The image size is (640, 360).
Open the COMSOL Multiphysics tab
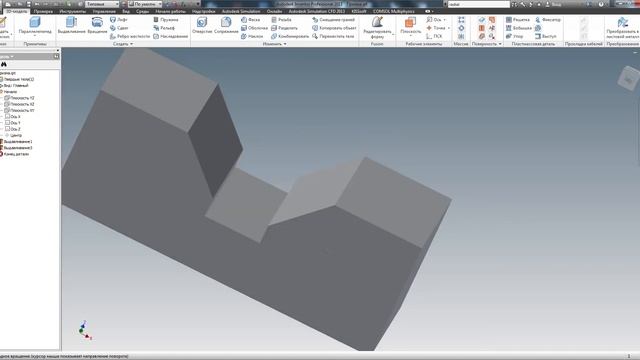pyautogui.click(x=393, y=11)
